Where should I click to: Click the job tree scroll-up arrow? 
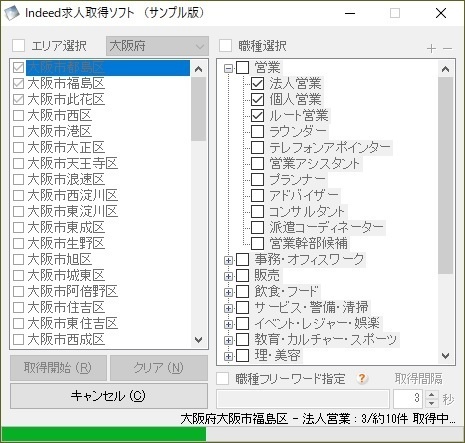point(445,69)
